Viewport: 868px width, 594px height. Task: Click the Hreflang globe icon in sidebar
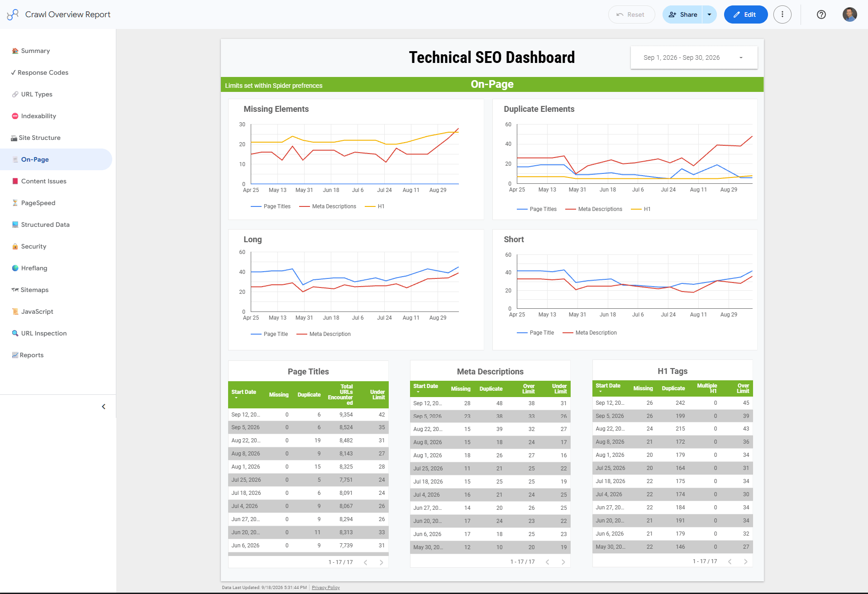pyautogui.click(x=15, y=268)
